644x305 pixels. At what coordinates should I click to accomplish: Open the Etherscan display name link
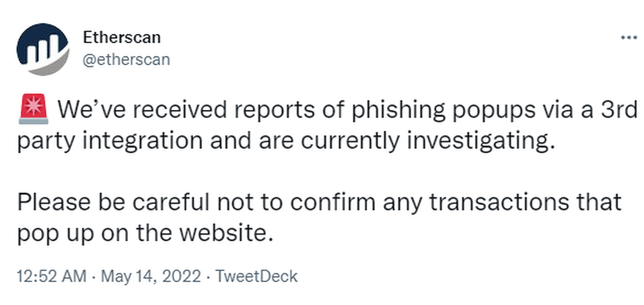tap(121, 38)
